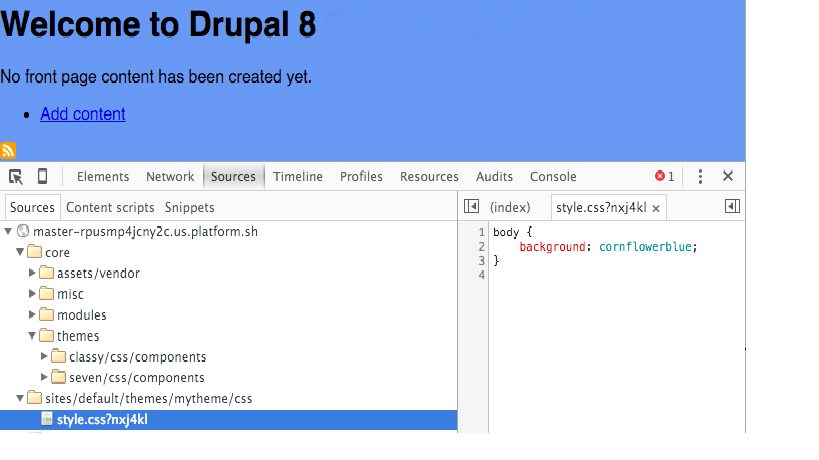Activate the inspect element picker icon

point(16,177)
